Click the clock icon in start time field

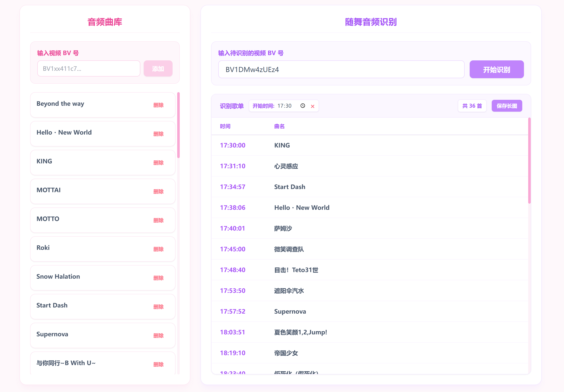(x=303, y=106)
